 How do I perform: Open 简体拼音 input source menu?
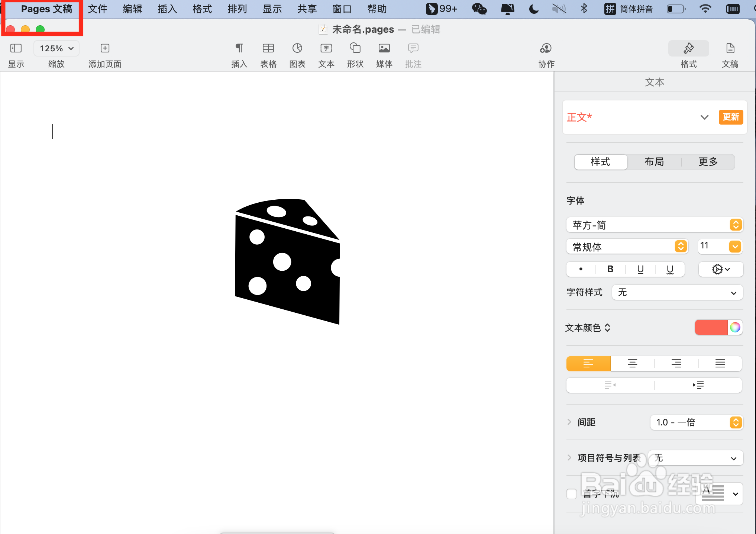pyautogui.click(x=629, y=9)
